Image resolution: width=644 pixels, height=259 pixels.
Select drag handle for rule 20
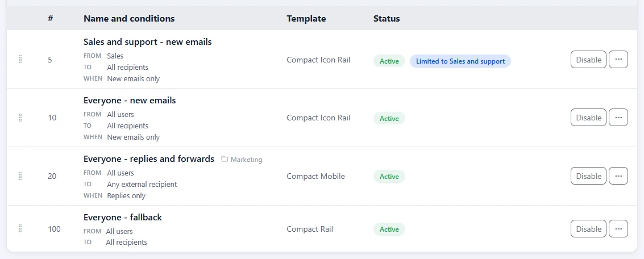(20, 176)
